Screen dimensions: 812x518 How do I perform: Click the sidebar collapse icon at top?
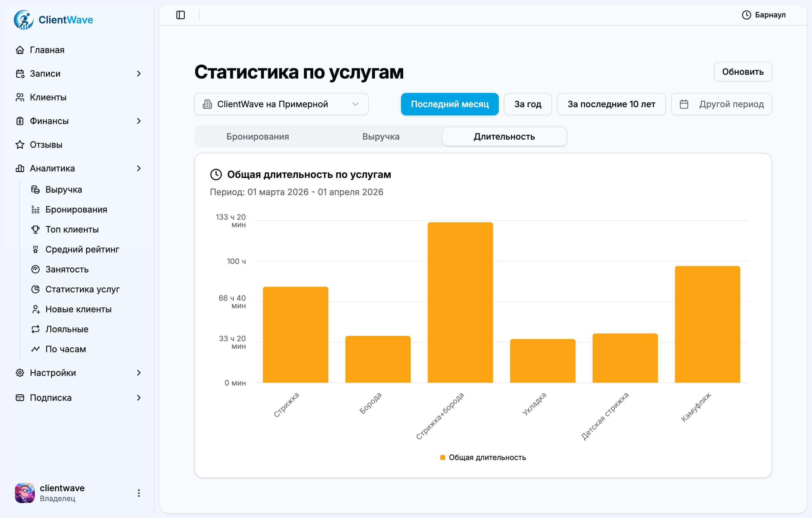181,15
